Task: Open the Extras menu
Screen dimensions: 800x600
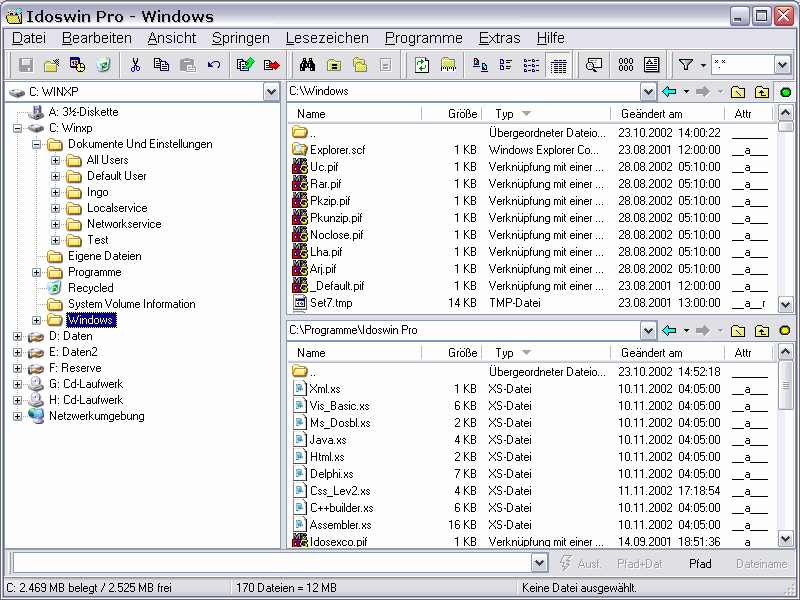Action: (x=499, y=38)
